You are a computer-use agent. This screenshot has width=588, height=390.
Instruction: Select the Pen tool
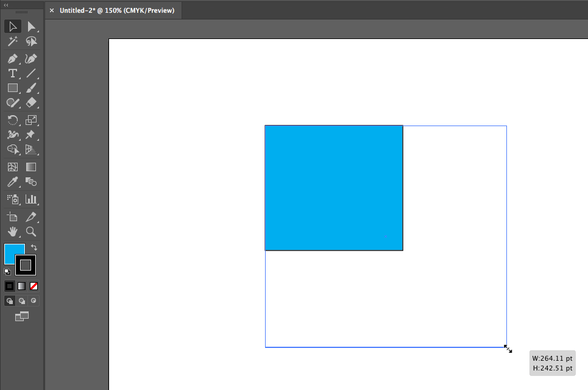12,58
